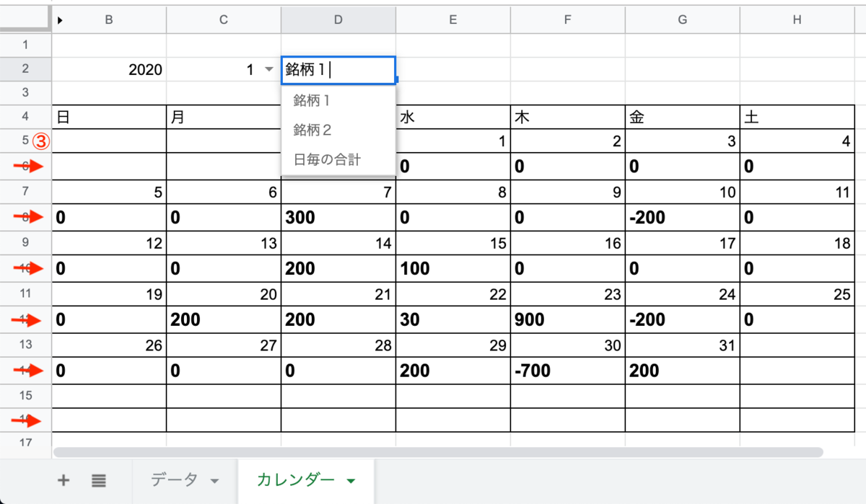Screen dimensions: 866x504
Task: Select row 2 header
Action: (x=26, y=70)
